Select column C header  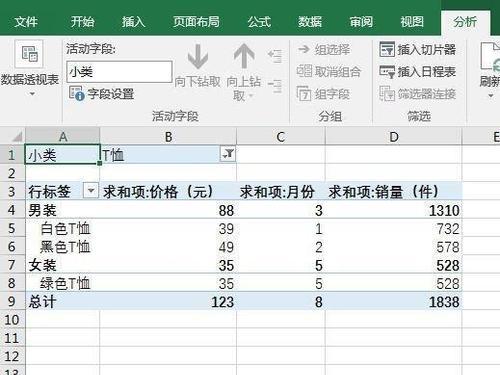click(x=281, y=136)
